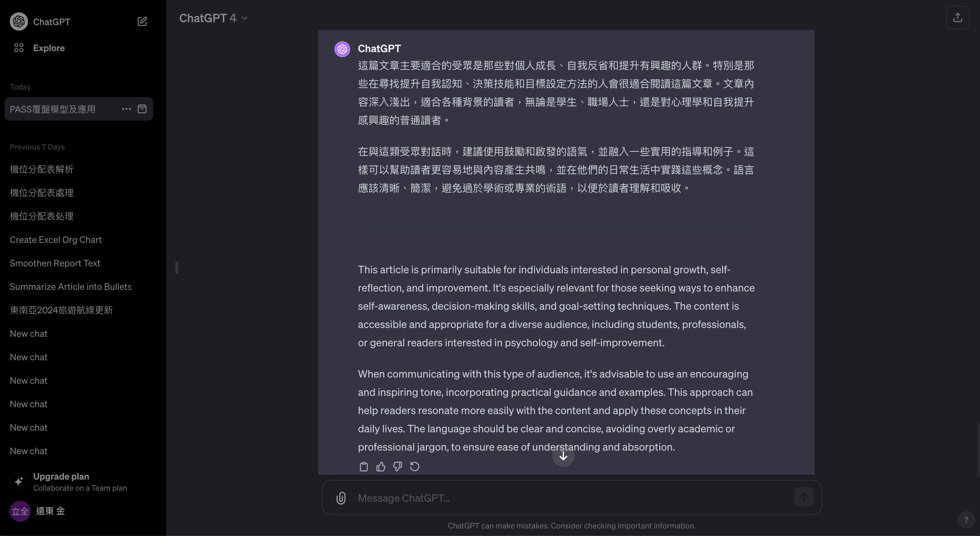The width and height of the screenshot is (980, 536).
Task: Click the share conversation upload icon
Action: (x=958, y=18)
